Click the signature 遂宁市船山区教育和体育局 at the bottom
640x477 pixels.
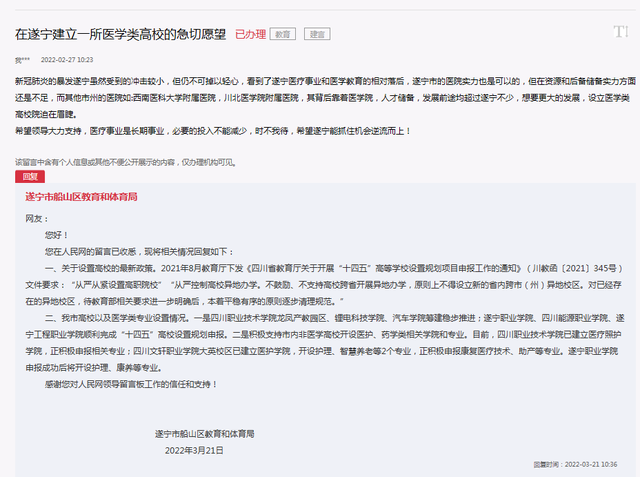(x=204, y=433)
